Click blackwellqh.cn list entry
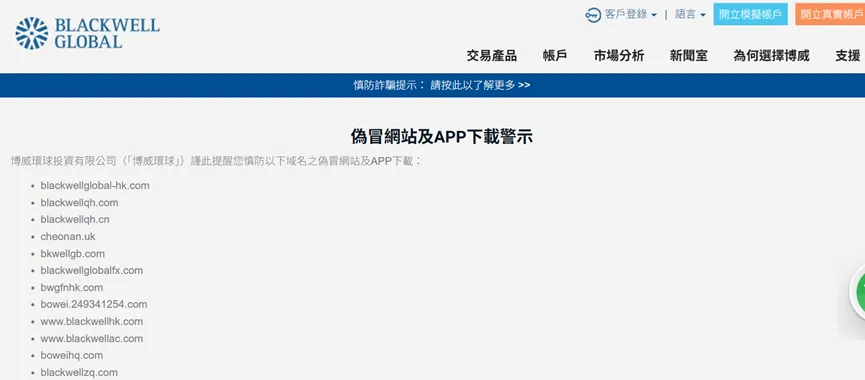The height and width of the screenshot is (380, 865). pyautogui.click(x=75, y=220)
